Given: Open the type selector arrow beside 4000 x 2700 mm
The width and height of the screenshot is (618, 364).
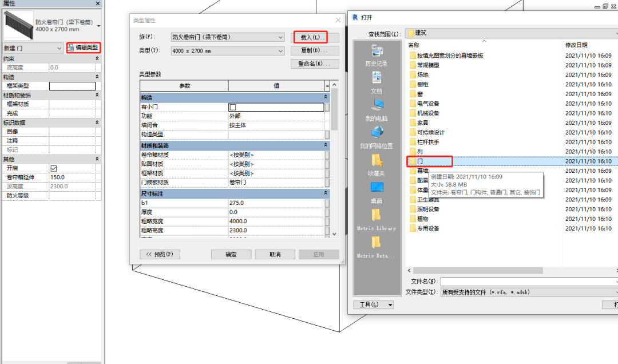Looking at the screenshot, I should (x=98, y=26).
